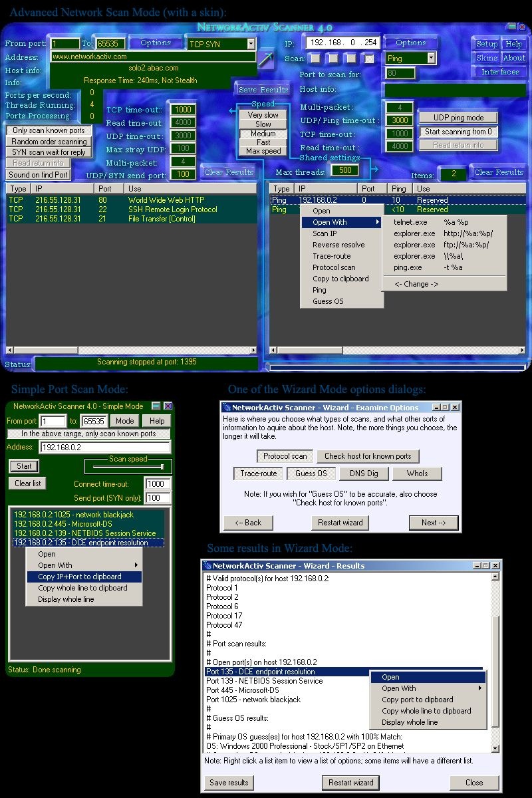Choose 'Reverse resolve' from the context menu
Image resolution: width=532 pixels, height=798 pixels.
tap(342, 245)
